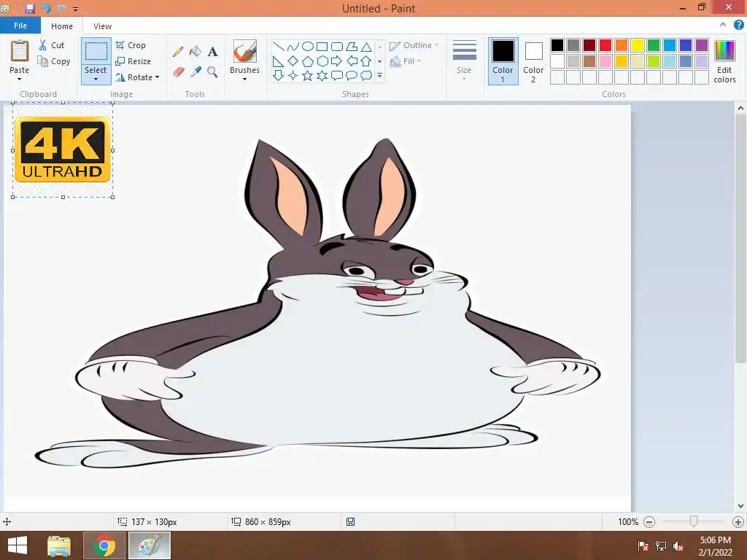Activate Color 2 background selector
The image size is (747, 560).
tap(533, 61)
